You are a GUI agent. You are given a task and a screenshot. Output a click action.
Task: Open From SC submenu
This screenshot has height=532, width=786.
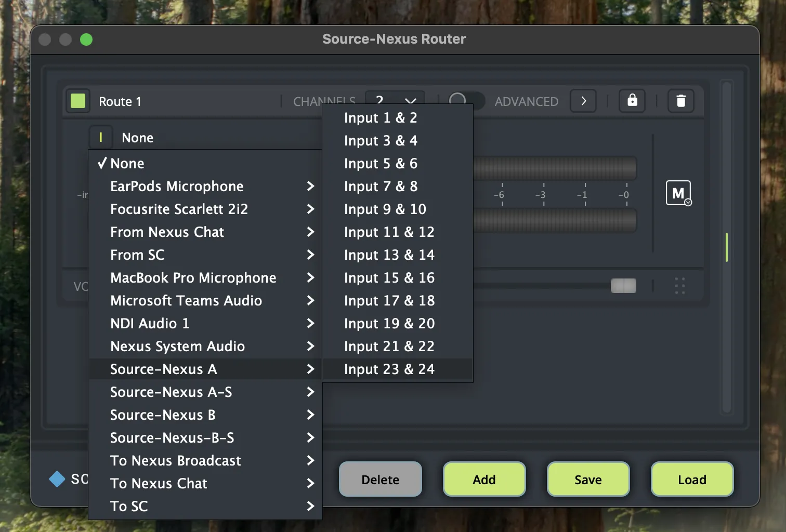click(x=205, y=255)
